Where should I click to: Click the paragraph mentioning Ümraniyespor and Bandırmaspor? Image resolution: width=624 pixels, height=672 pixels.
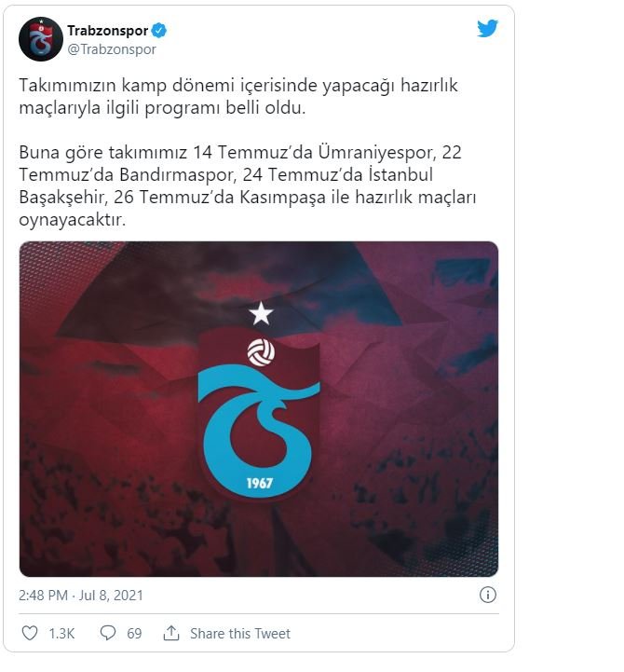tap(248, 186)
